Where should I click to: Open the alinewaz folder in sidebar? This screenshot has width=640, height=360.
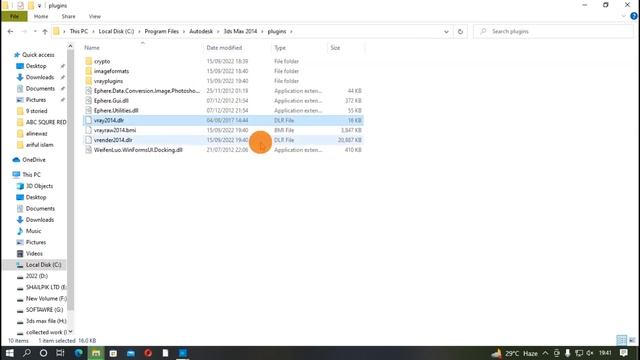click(36, 133)
